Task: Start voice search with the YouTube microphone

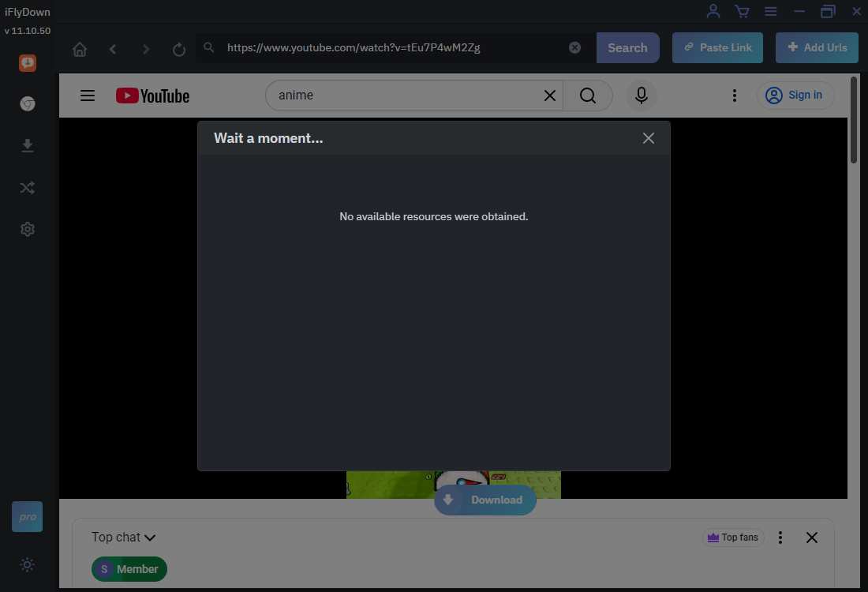Action: pyautogui.click(x=641, y=96)
